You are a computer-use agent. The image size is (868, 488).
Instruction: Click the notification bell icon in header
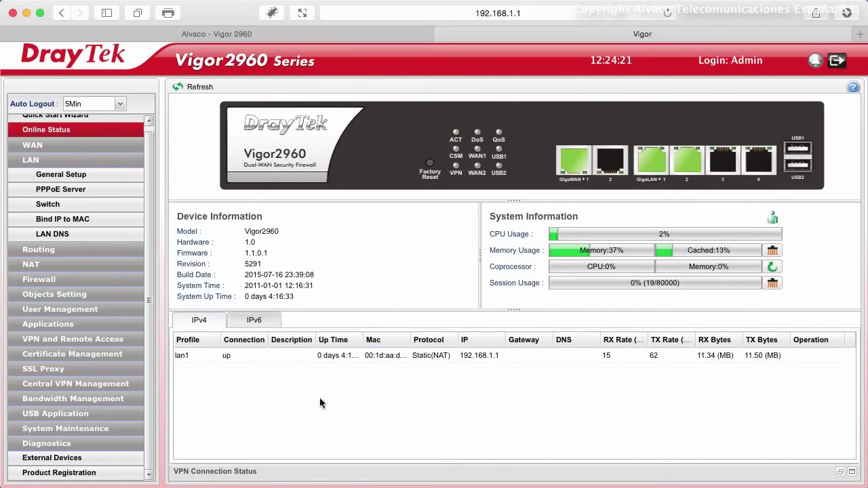click(x=815, y=60)
